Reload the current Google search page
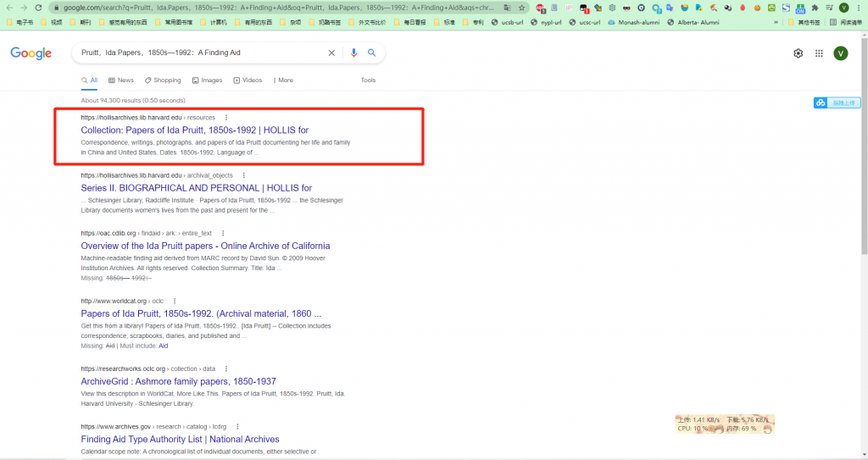868x460 pixels. 38,8
